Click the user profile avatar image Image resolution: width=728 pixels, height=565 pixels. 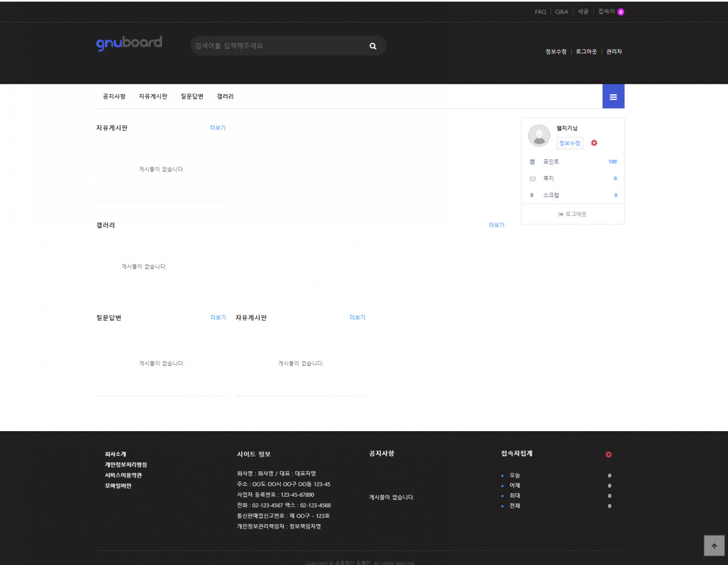(x=539, y=136)
